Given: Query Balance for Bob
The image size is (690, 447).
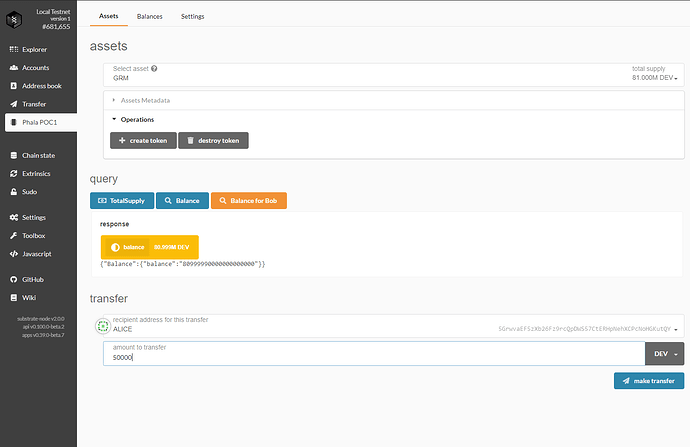Looking at the screenshot, I should 249,201.
